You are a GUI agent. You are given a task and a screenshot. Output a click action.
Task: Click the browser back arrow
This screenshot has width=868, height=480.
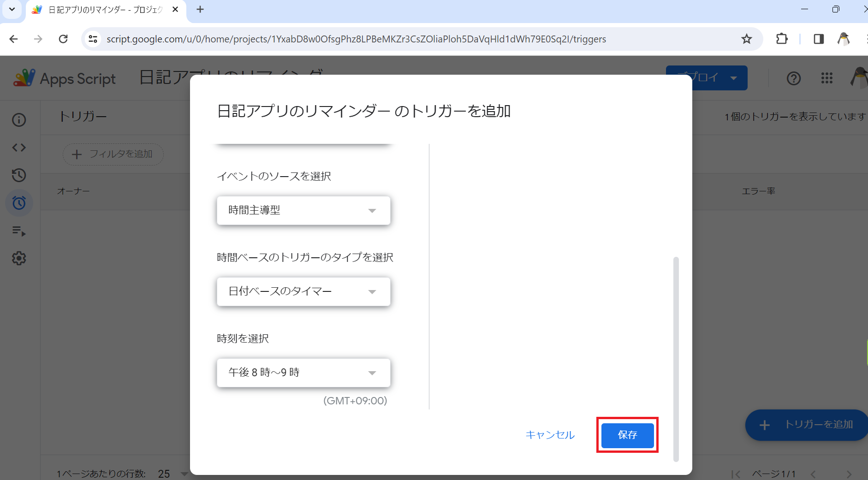coord(13,39)
